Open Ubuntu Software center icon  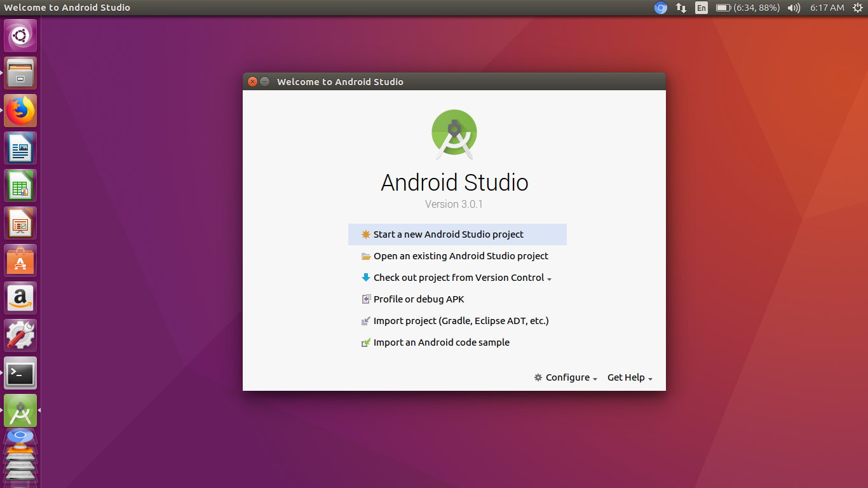coord(20,261)
